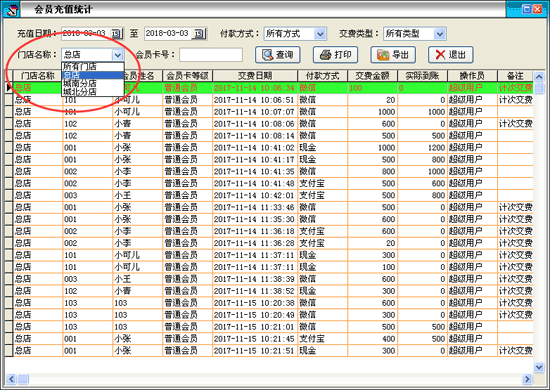Click horizontal scrollbar left arrow

(x=11, y=379)
